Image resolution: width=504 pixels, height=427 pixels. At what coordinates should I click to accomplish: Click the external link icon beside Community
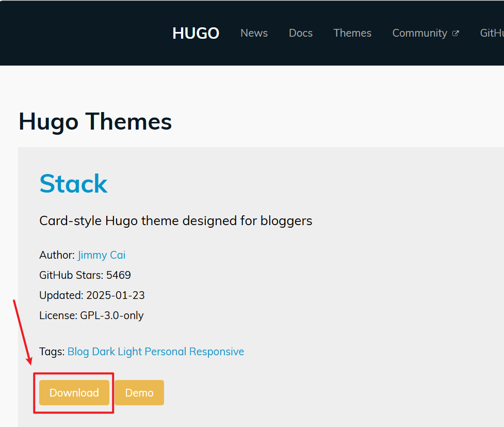click(456, 34)
